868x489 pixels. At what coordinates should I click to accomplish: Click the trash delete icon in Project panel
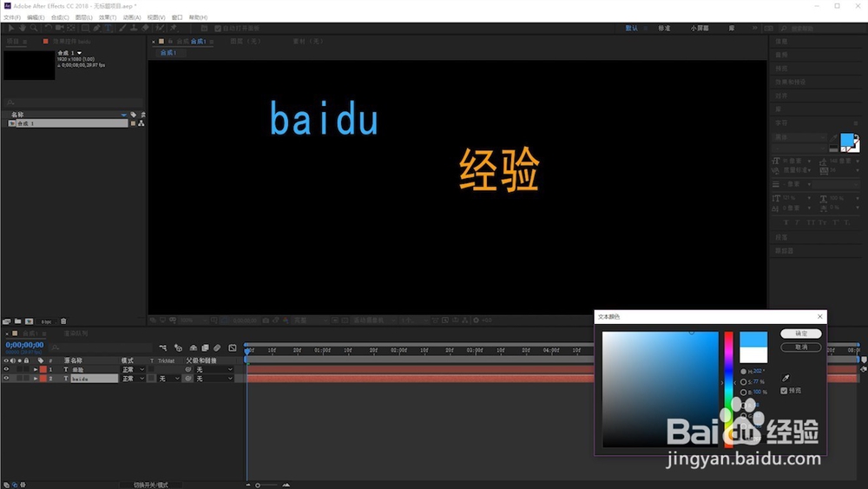pos(63,320)
